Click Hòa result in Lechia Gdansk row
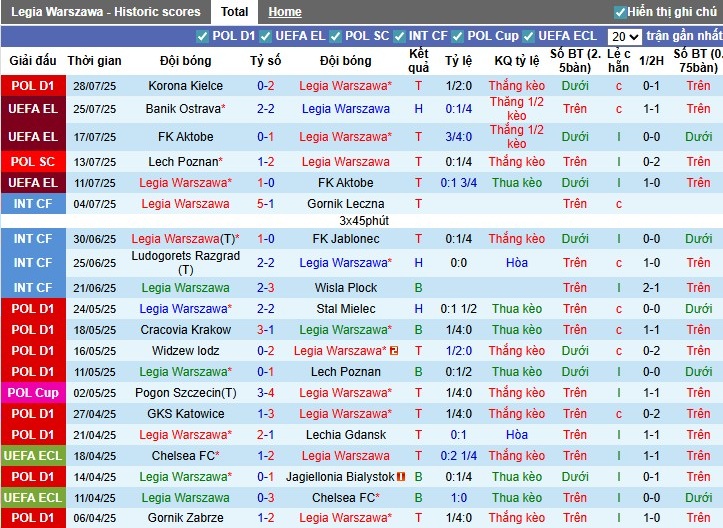723x528 pixels. coord(517,435)
